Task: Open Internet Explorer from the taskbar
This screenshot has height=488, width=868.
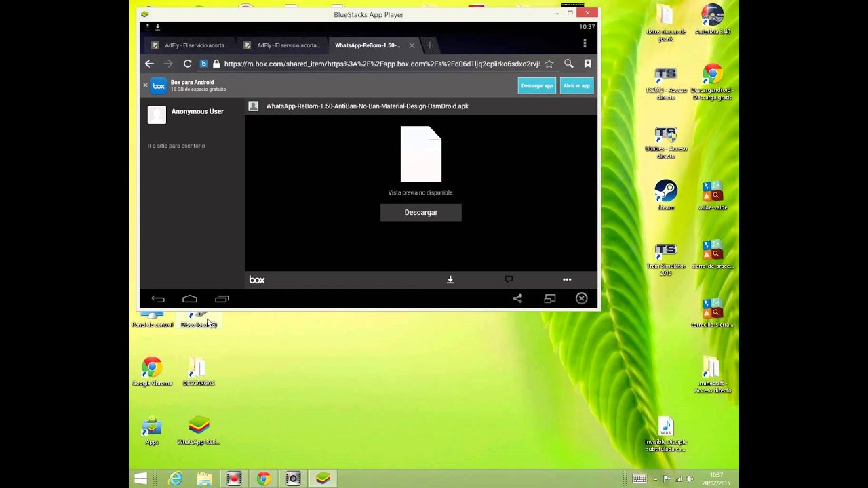Action: (x=176, y=479)
